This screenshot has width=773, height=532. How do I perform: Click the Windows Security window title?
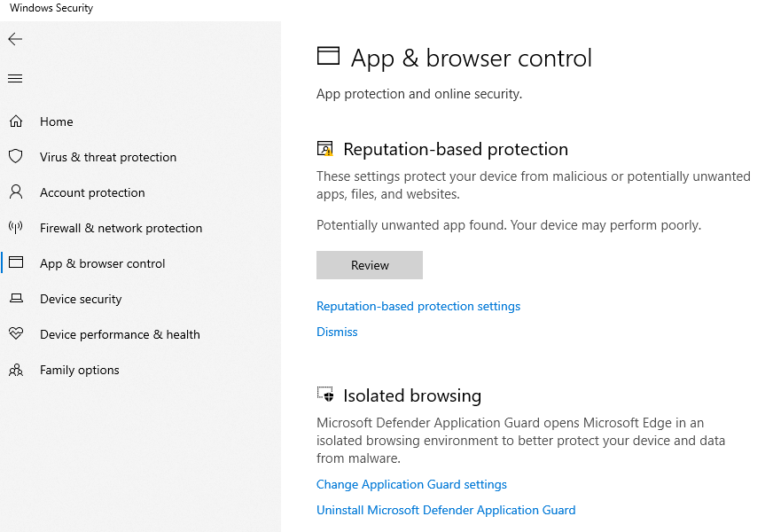click(51, 8)
